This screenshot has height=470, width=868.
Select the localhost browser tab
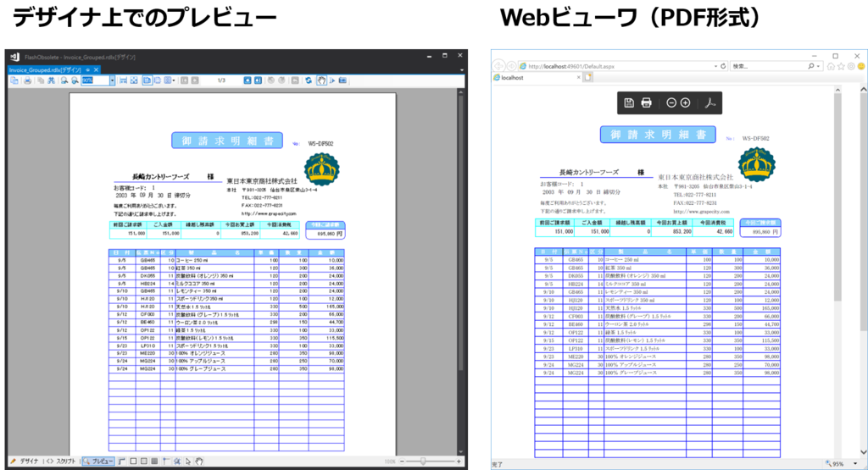[536, 77]
